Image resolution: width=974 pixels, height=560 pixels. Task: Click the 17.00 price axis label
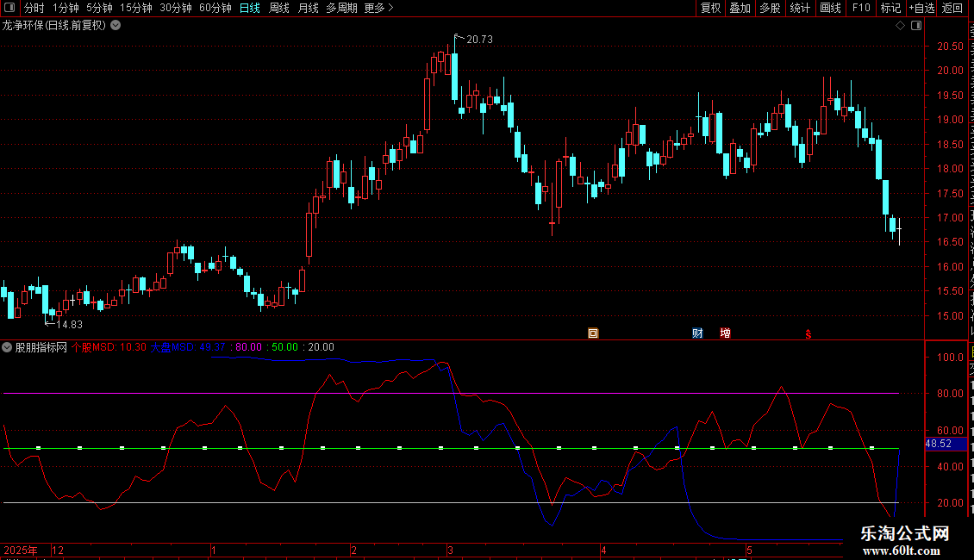951,218
